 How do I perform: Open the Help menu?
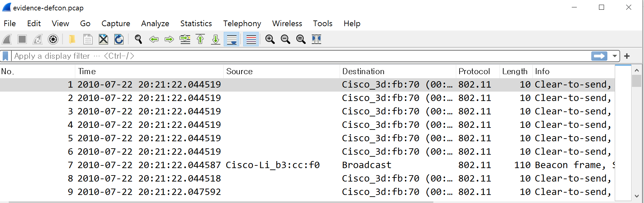point(352,23)
